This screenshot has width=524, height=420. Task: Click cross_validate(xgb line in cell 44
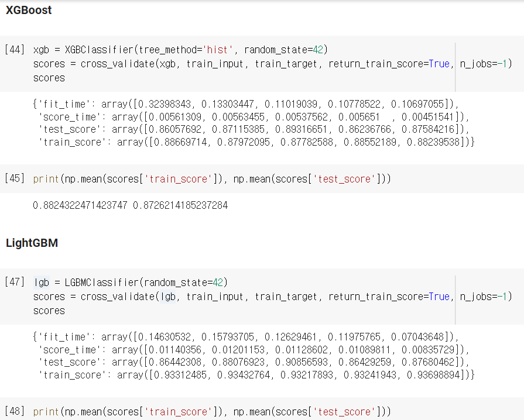272,64
